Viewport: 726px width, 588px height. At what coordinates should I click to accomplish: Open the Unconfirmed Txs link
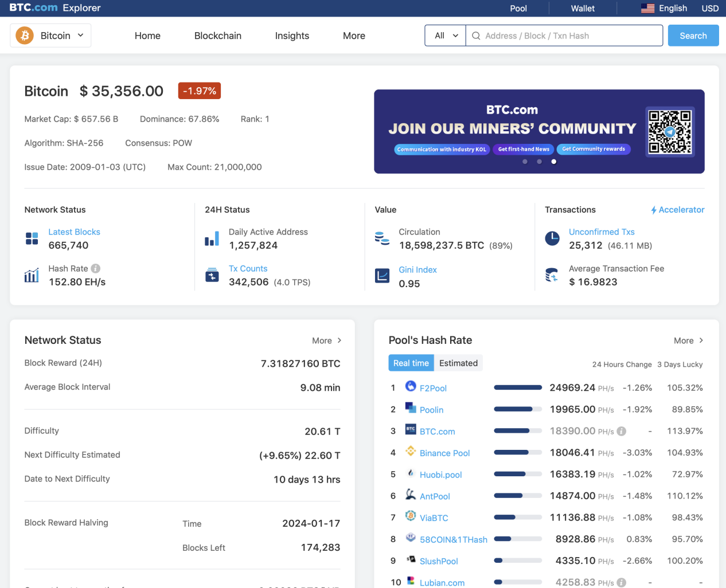pyautogui.click(x=602, y=232)
